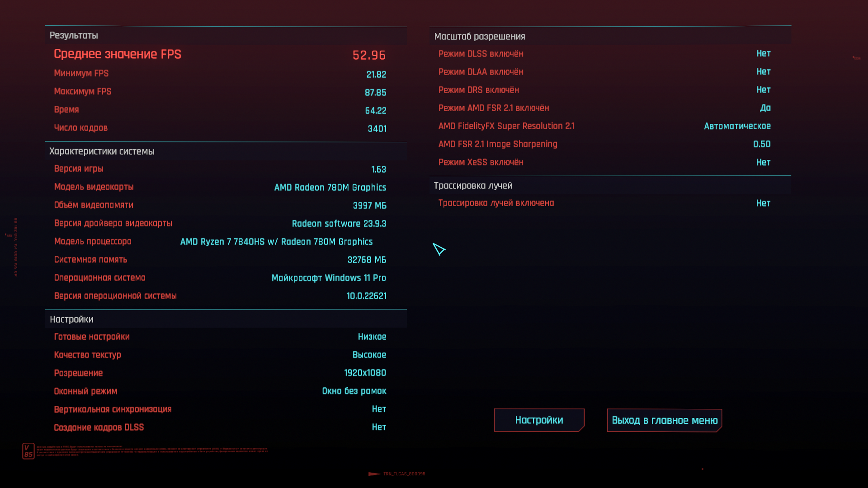The image size is (868, 488).
Task: Click Выход в главное меню button
Action: tap(665, 421)
